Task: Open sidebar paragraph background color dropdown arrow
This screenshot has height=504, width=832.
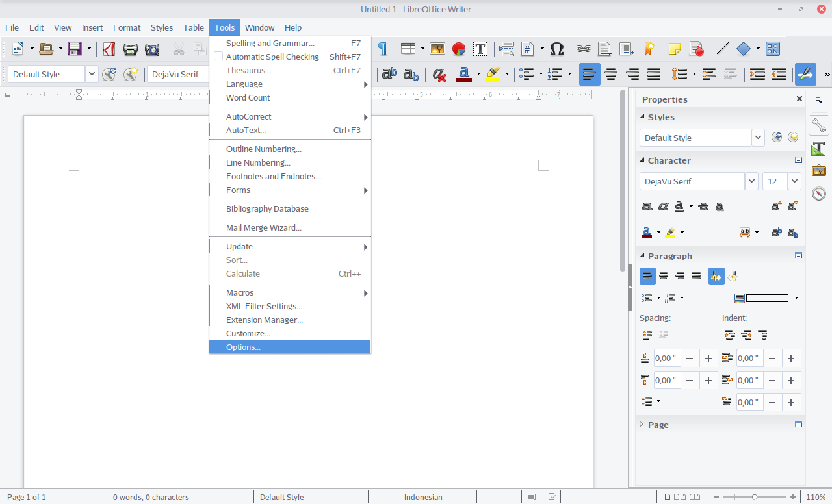Action: (x=796, y=298)
